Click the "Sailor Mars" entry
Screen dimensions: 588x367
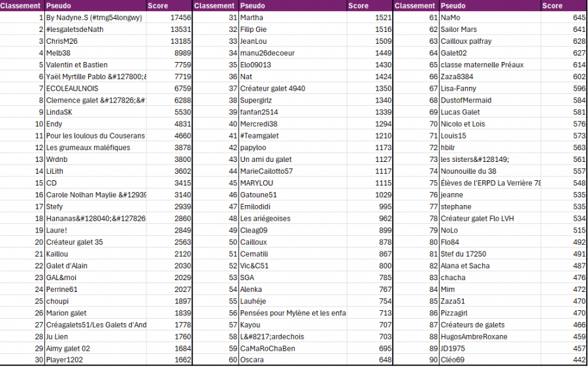click(x=459, y=29)
